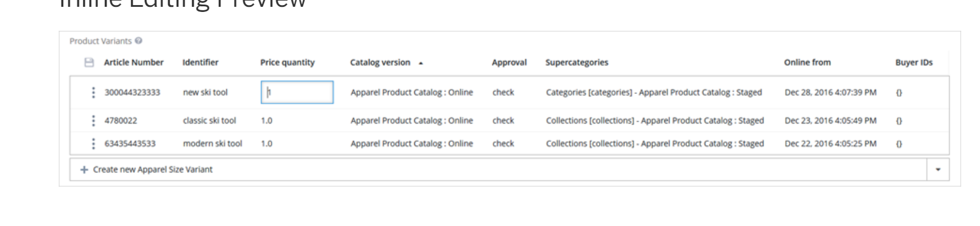The width and height of the screenshot is (980, 226).
Task: Sort by the Supercategories column header
Action: [577, 63]
